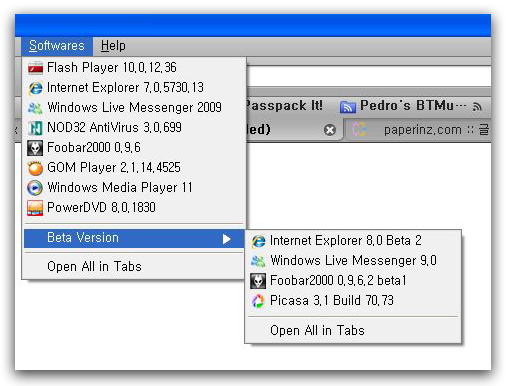The height and width of the screenshot is (386, 506).
Task: Open the Help menu
Action: click(x=113, y=46)
